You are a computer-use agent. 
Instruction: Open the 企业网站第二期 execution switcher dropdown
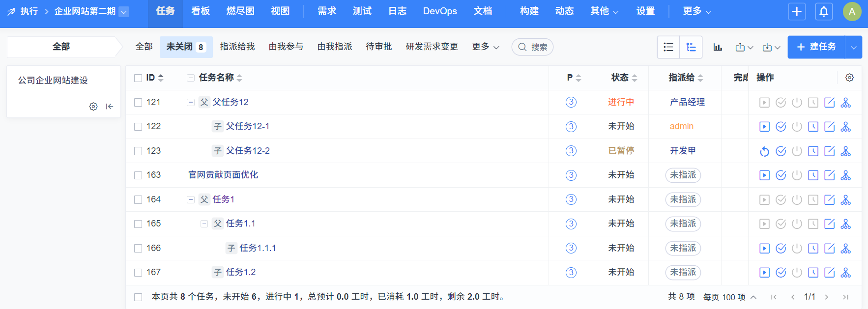click(124, 11)
